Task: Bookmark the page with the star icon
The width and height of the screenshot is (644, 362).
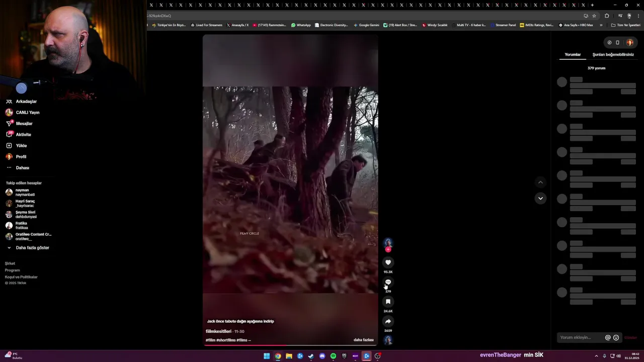Action: click(594, 16)
